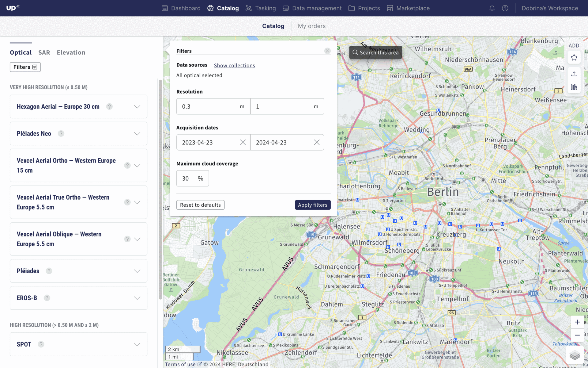
Task: Click Show collections link
Action: pos(234,65)
